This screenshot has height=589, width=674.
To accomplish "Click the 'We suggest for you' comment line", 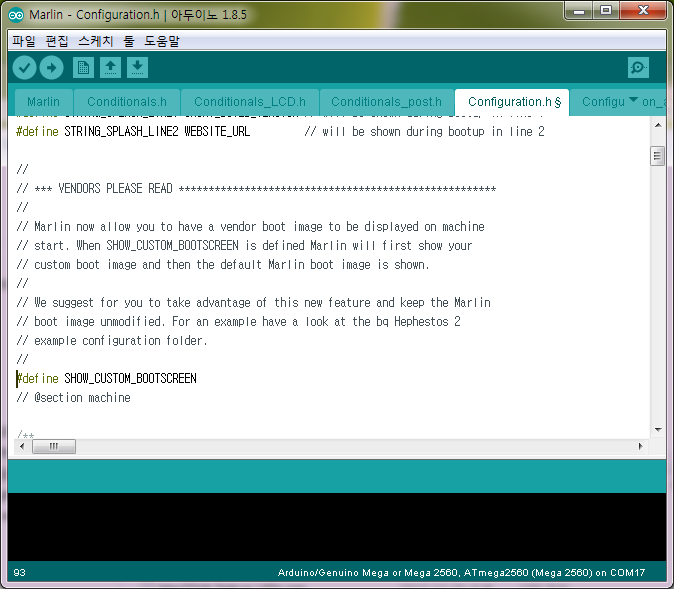I will point(253,303).
